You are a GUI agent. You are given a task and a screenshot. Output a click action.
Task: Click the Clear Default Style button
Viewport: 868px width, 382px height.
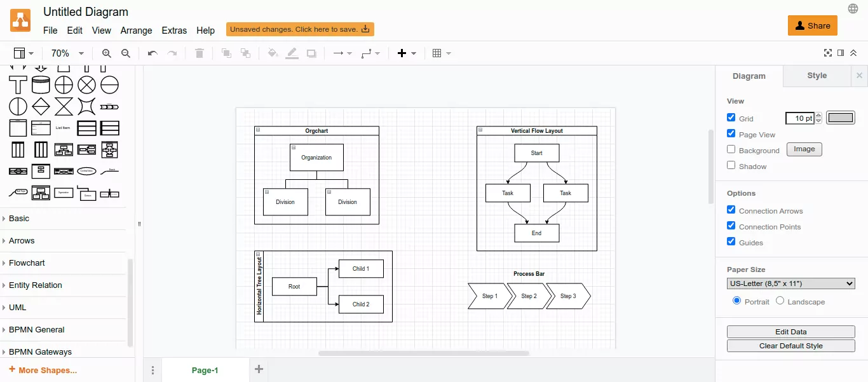(x=791, y=346)
